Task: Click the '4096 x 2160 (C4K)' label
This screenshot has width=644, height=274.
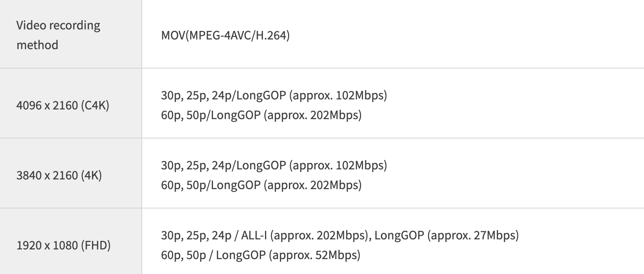Action: 63,105
